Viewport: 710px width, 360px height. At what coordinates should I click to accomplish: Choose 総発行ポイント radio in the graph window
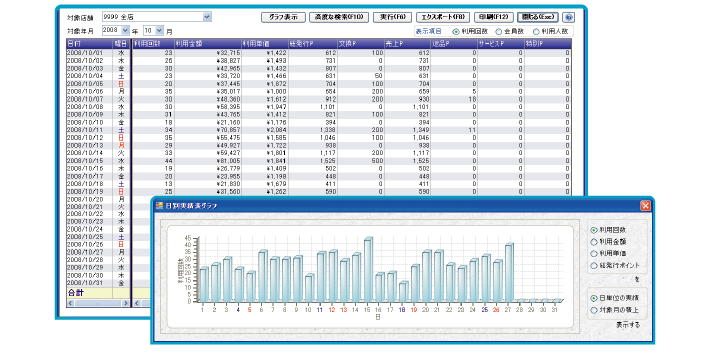(594, 265)
